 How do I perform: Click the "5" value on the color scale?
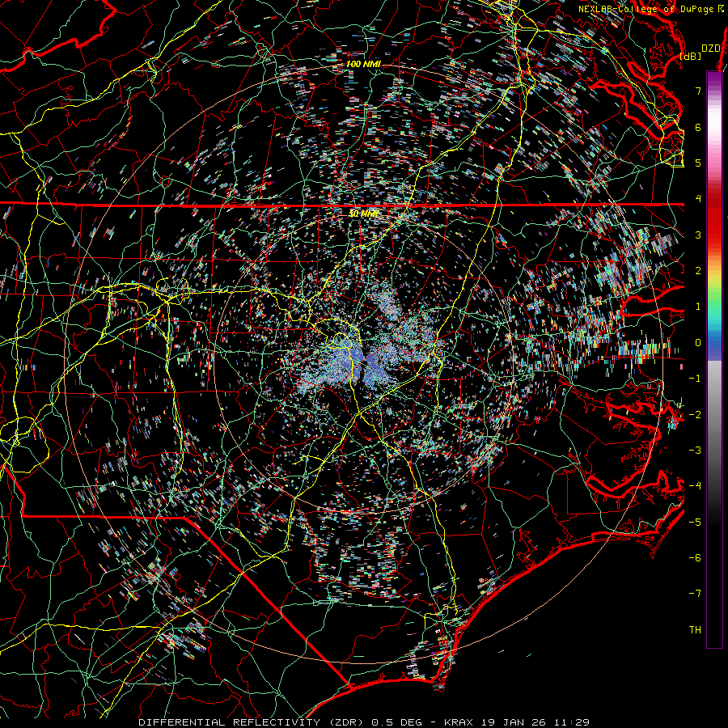(x=698, y=163)
